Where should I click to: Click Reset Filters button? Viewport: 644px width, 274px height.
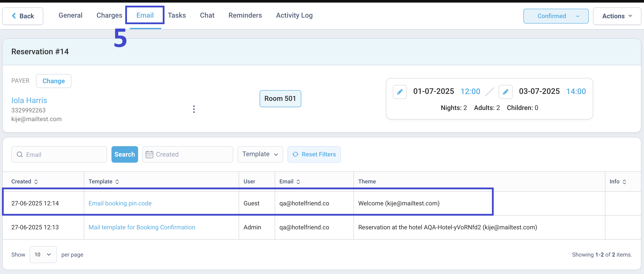pyautogui.click(x=314, y=154)
